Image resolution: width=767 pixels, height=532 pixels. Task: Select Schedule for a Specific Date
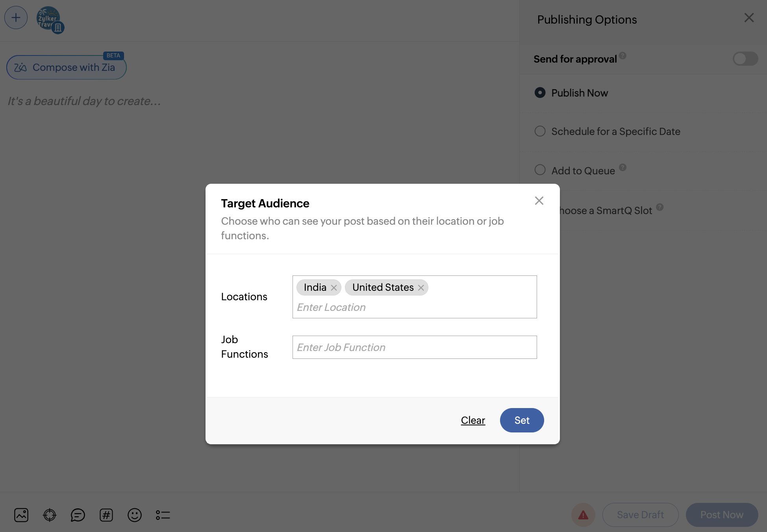(x=540, y=131)
